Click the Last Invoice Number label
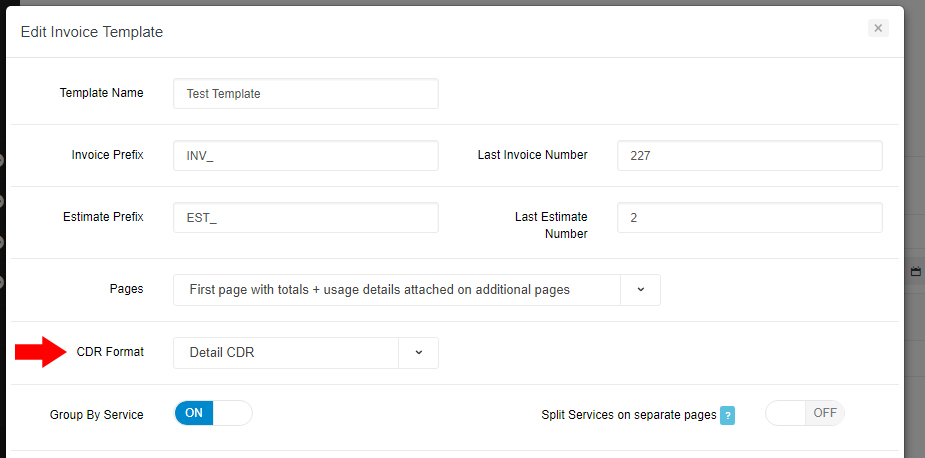This screenshot has width=925, height=458. [x=532, y=155]
